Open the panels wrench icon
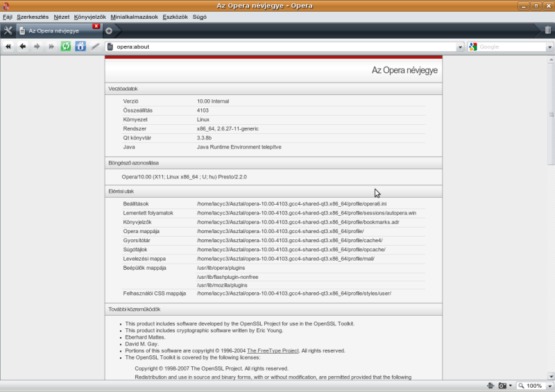This screenshot has width=555, height=392. coord(8,31)
